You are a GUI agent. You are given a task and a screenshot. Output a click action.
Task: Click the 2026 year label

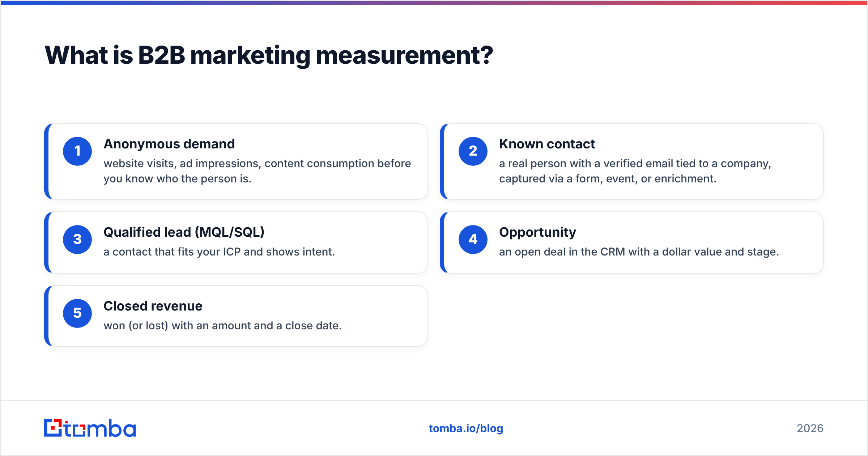(810, 428)
